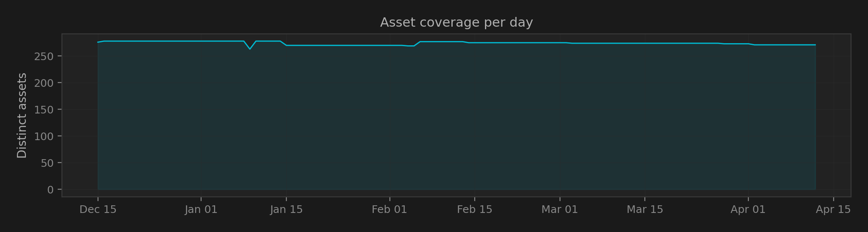Image resolution: width=868 pixels, height=232 pixels.
Task: Select the Mar 15 date label
Action: 645,210
